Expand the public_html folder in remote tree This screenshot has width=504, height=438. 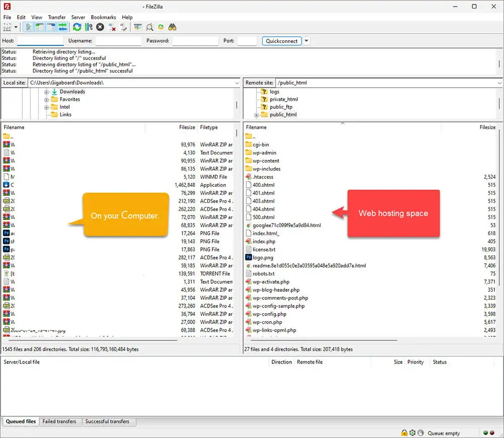click(257, 115)
